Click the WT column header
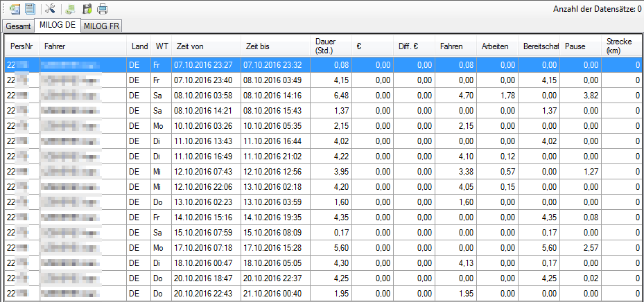This screenshot has height=302, width=644. pyautogui.click(x=161, y=46)
